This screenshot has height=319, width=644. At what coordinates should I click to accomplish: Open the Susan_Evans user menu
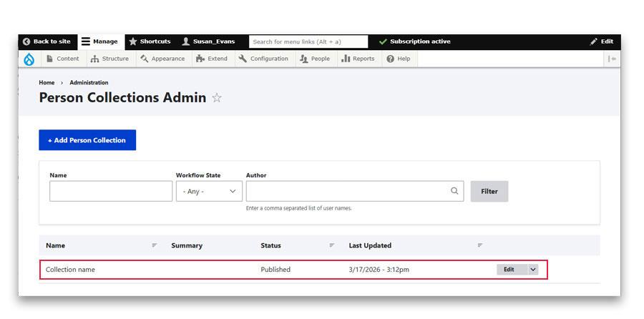coord(208,41)
